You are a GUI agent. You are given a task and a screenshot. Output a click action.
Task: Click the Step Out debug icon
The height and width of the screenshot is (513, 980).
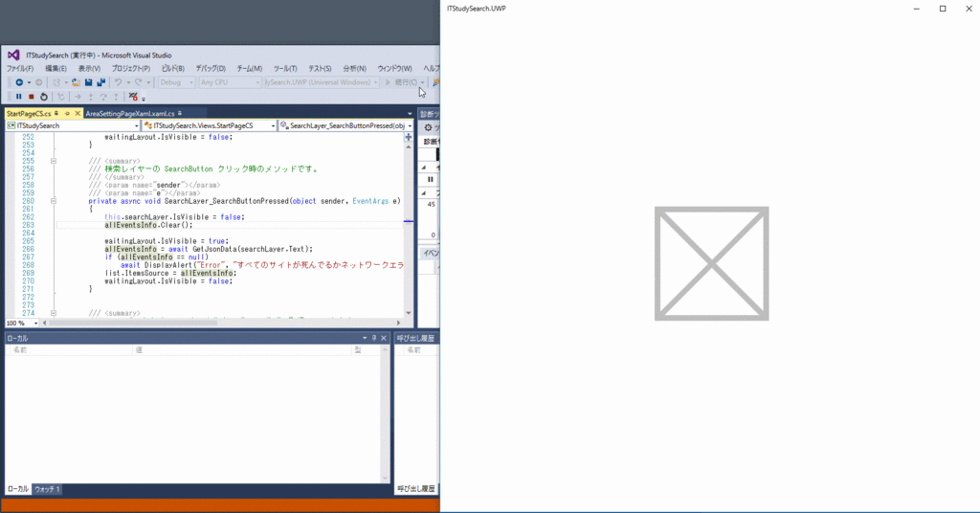[x=116, y=97]
